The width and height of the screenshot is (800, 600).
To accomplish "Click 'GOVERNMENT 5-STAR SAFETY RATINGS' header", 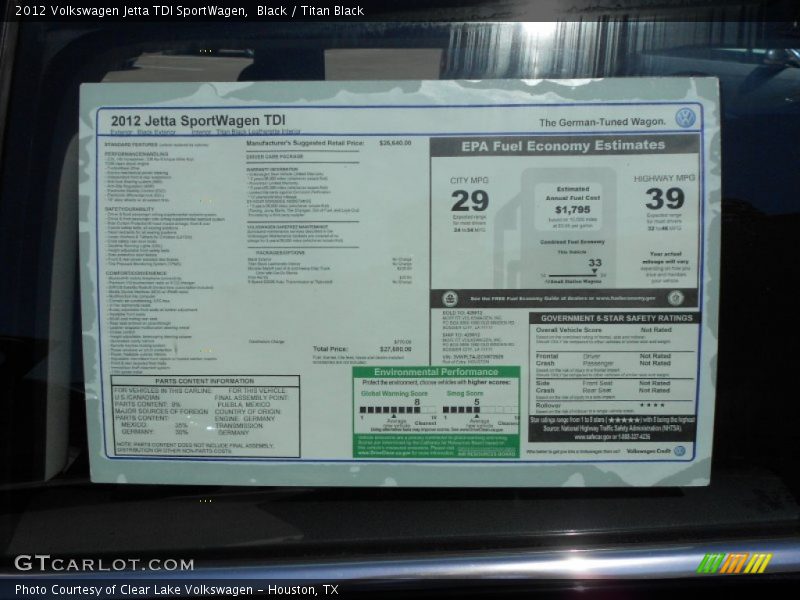I will point(617,318).
